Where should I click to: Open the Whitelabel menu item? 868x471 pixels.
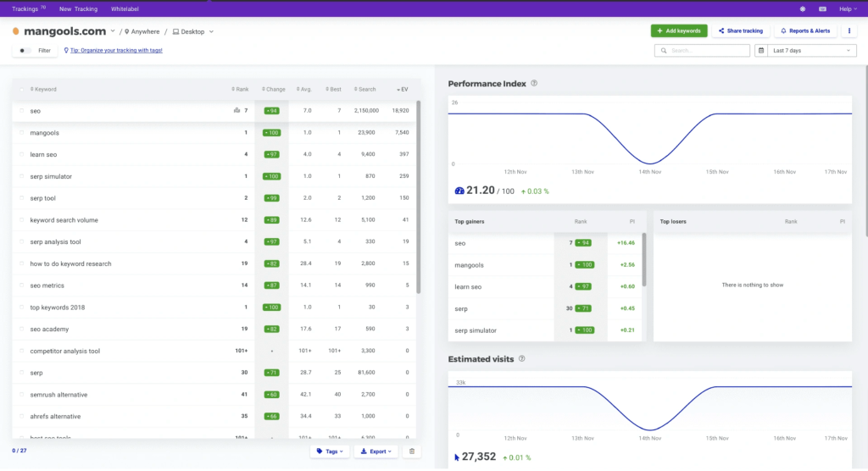(x=125, y=8)
